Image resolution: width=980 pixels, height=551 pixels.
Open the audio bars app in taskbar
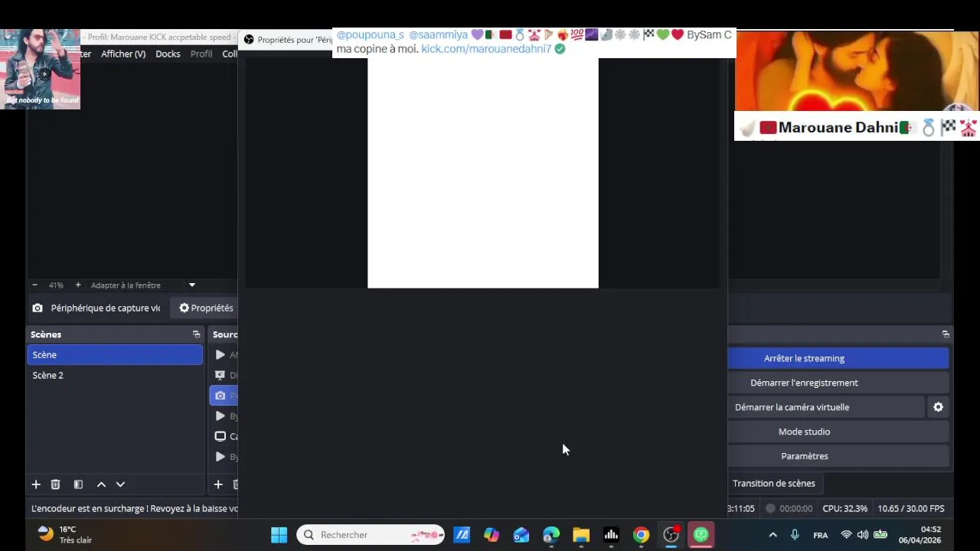(x=611, y=535)
